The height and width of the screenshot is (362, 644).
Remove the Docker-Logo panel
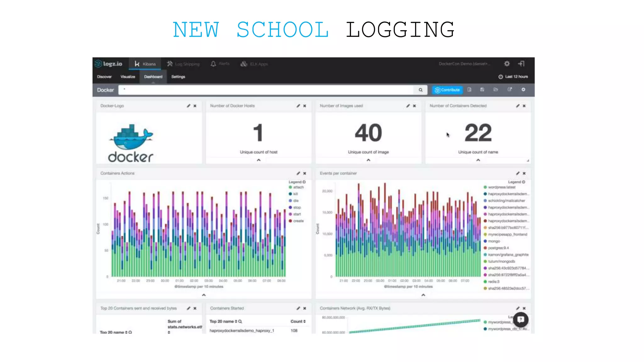[195, 106]
